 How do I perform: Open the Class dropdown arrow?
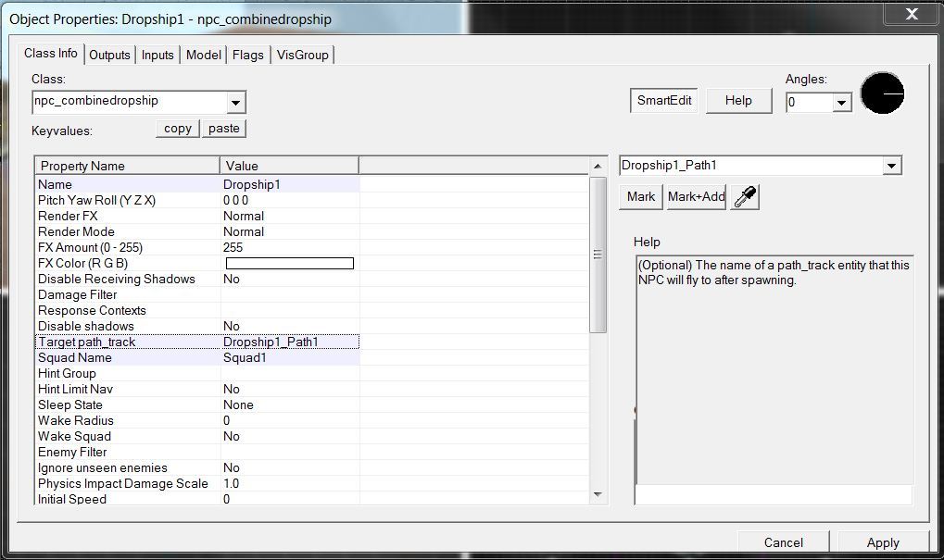coord(236,102)
